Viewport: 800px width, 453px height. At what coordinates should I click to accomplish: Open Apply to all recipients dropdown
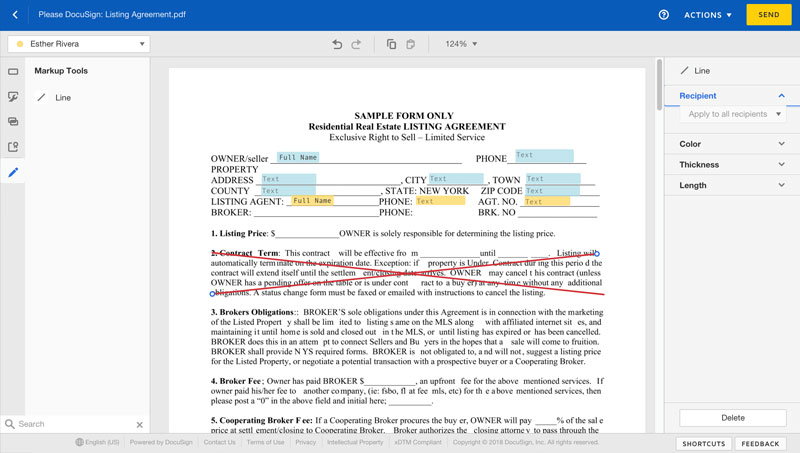(x=733, y=114)
